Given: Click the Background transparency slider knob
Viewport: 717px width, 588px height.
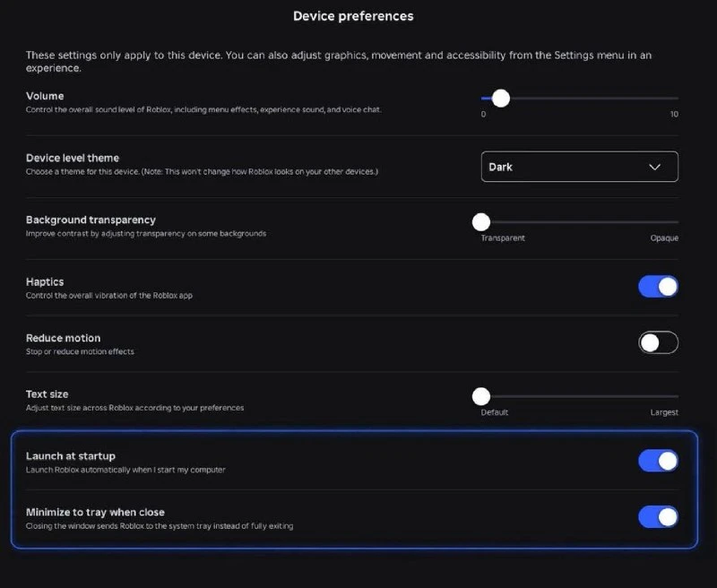Looking at the screenshot, I should coord(481,222).
